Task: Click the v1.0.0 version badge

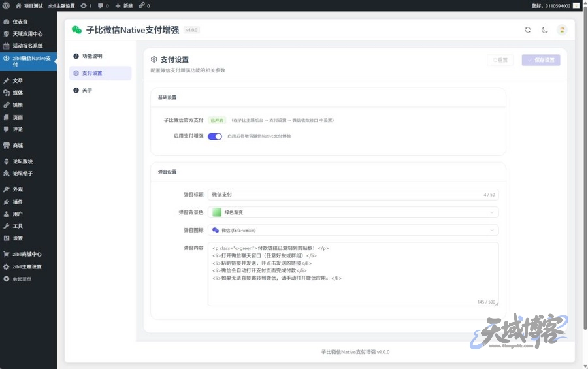Action: tap(191, 30)
